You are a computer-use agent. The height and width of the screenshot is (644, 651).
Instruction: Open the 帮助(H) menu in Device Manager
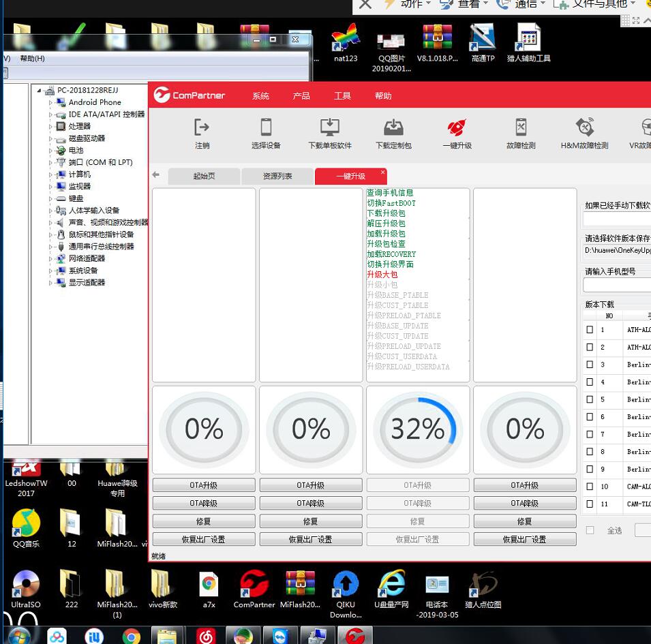pos(32,59)
